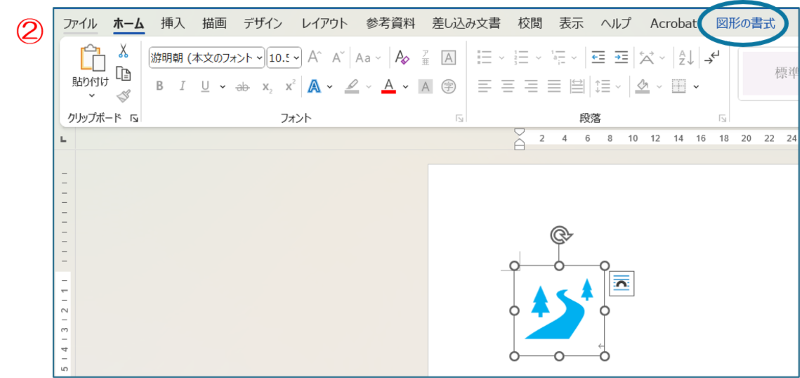Expand the font color dropdown arrow

pos(406,87)
